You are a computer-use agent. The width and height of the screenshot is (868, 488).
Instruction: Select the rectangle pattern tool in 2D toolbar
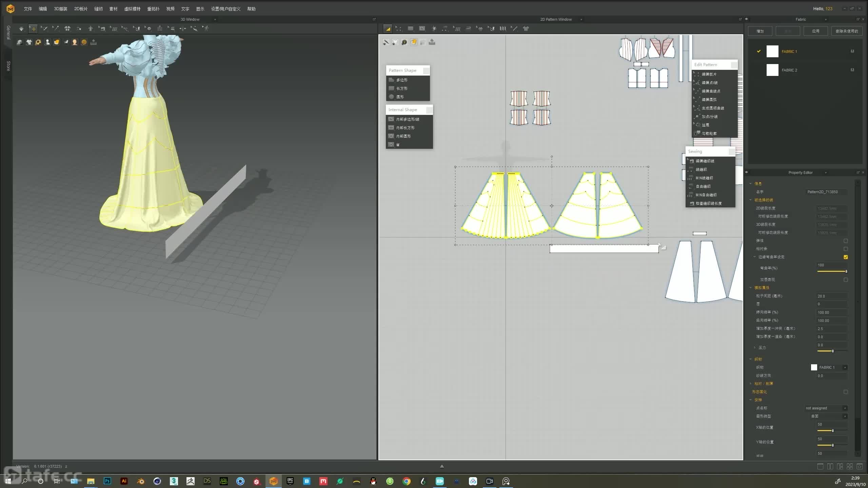point(411,29)
